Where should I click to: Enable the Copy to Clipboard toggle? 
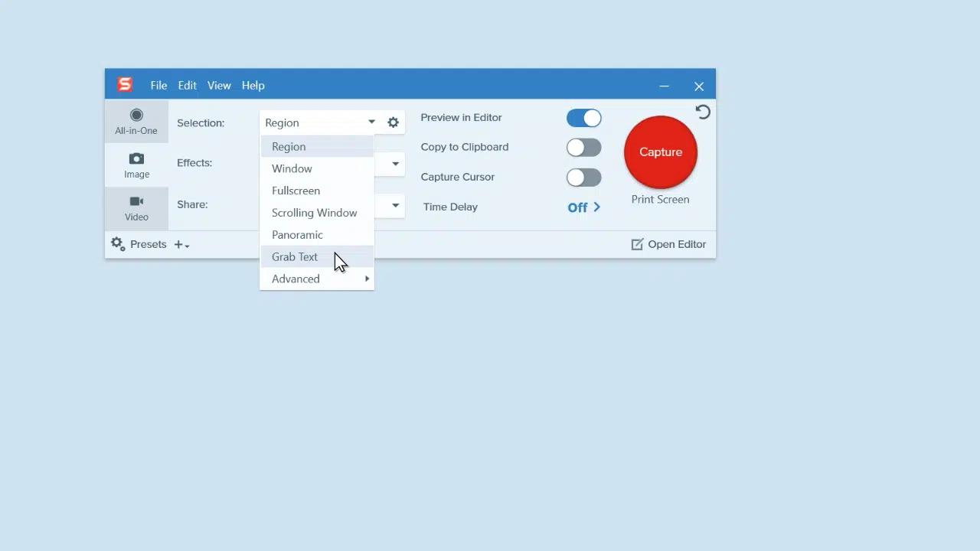coord(584,148)
